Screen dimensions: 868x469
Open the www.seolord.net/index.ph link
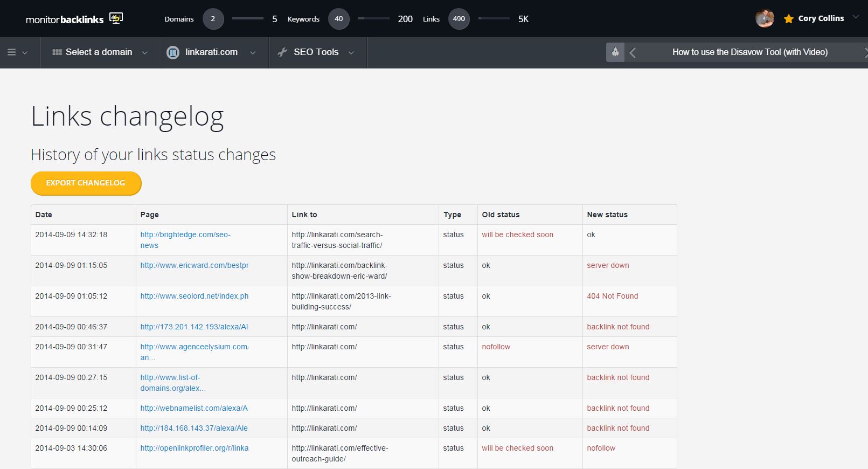(x=195, y=296)
